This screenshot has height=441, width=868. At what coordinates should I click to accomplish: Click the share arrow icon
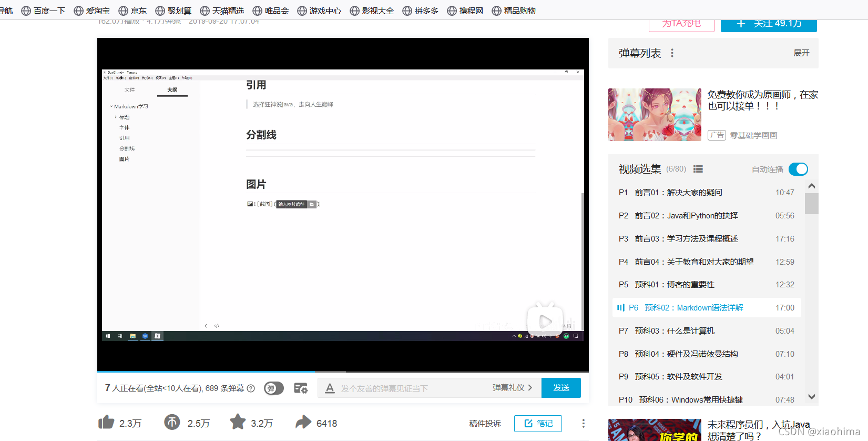click(x=303, y=422)
